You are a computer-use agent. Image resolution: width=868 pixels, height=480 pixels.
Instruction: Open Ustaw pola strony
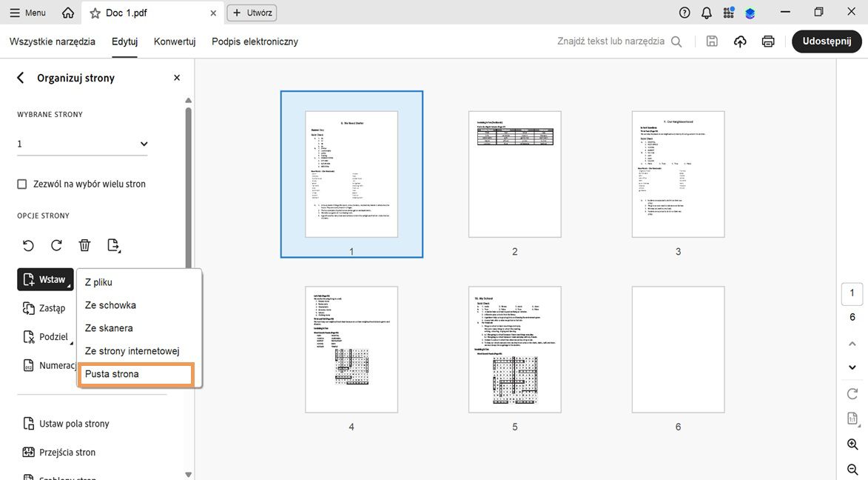point(66,424)
